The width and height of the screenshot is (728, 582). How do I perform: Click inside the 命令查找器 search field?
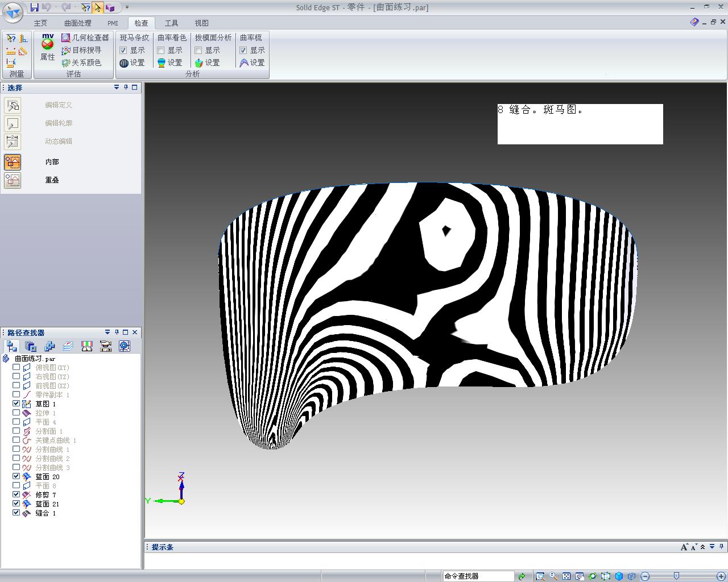[x=478, y=576]
